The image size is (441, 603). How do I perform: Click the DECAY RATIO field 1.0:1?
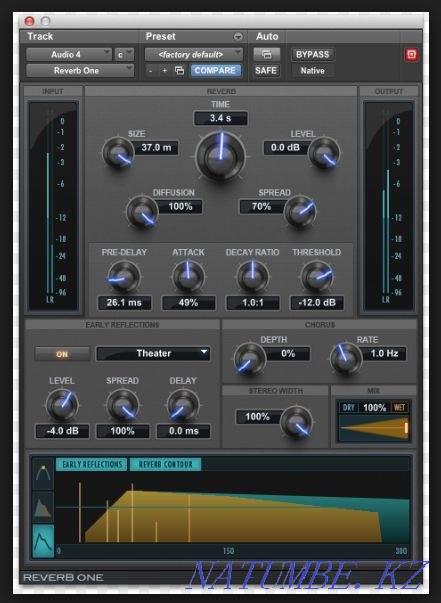[x=253, y=303]
